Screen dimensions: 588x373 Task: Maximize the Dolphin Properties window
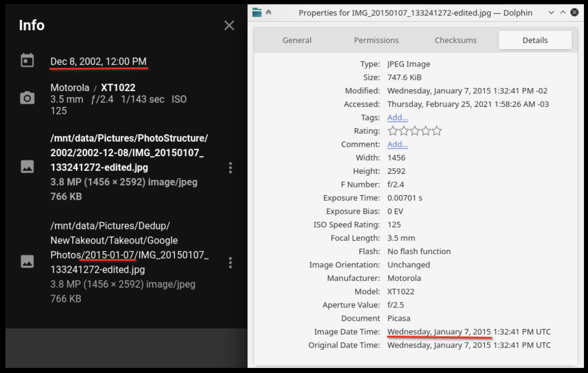[x=563, y=13]
